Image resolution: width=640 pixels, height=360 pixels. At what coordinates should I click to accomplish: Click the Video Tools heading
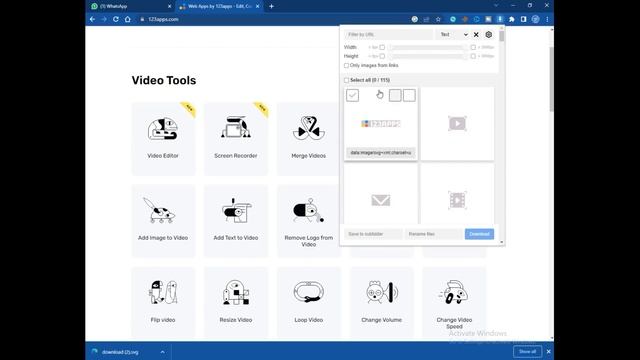(164, 80)
